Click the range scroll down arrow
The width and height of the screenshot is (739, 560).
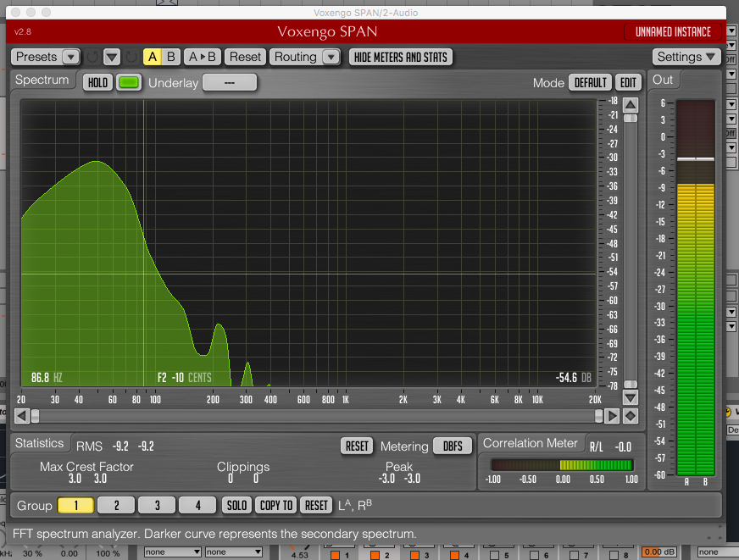[631, 398]
